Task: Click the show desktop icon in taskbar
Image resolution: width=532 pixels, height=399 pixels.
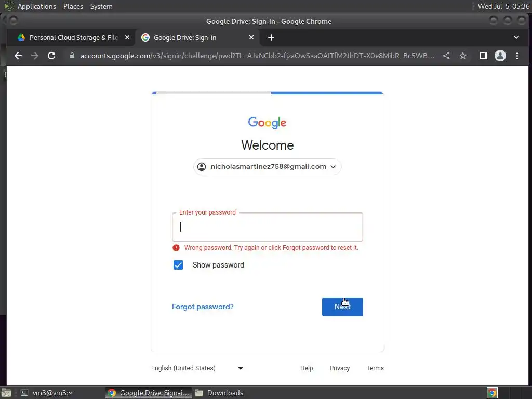Action: tap(6, 393)
